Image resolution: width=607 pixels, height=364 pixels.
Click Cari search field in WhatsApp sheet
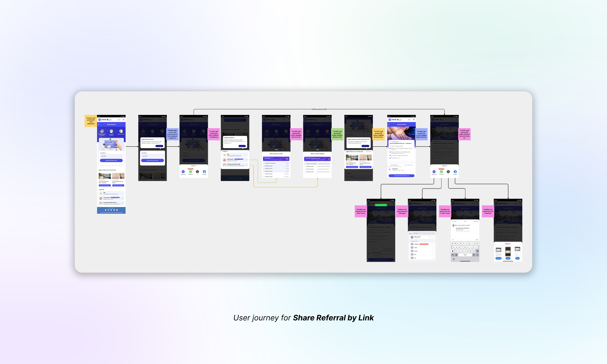424,233
